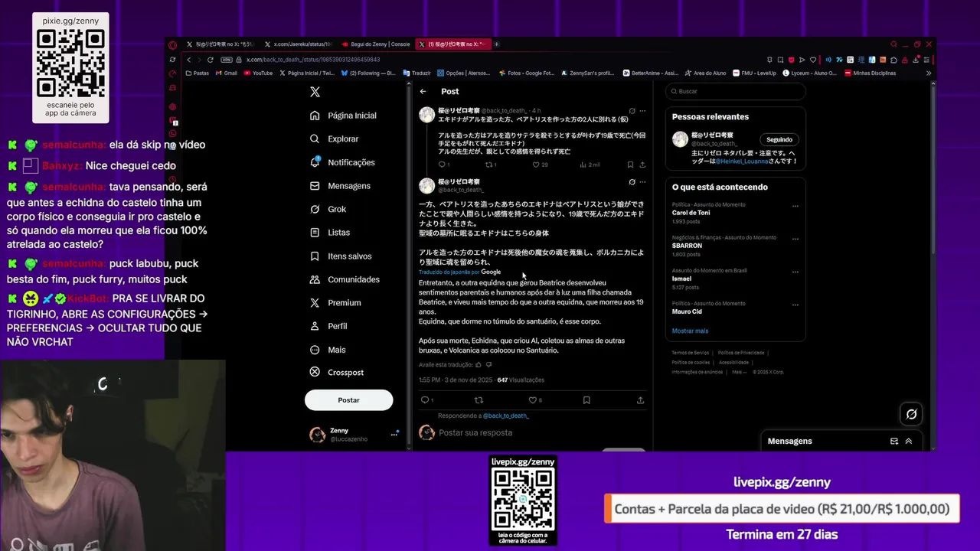
Task: Open Explorar in the X sidebar
Action: coord(334,139)
